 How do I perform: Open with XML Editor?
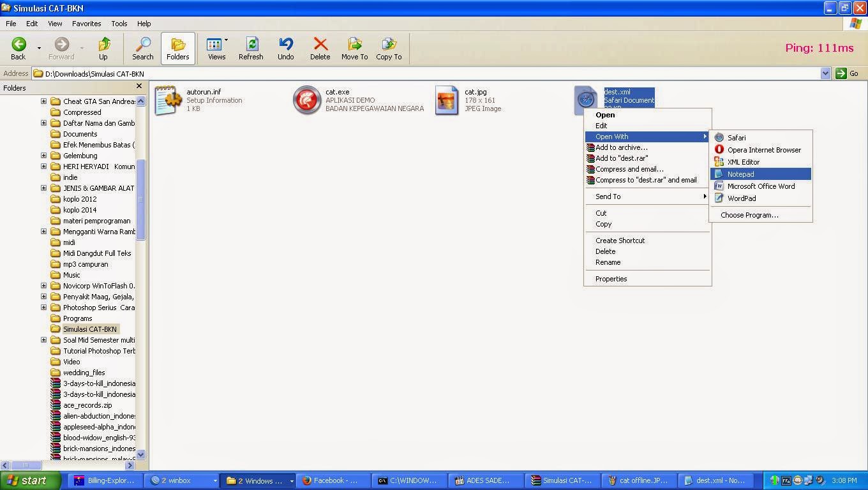(761, 162)
